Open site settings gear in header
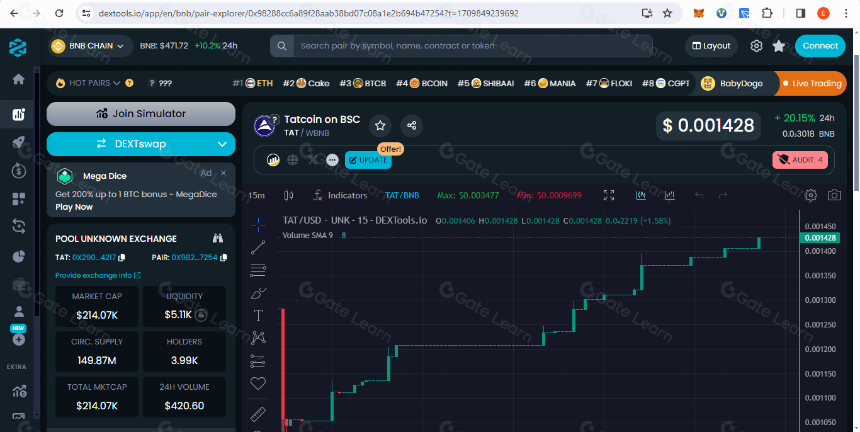Image resolution: width=860 pixels, height=432 pixels. point(756,46)
